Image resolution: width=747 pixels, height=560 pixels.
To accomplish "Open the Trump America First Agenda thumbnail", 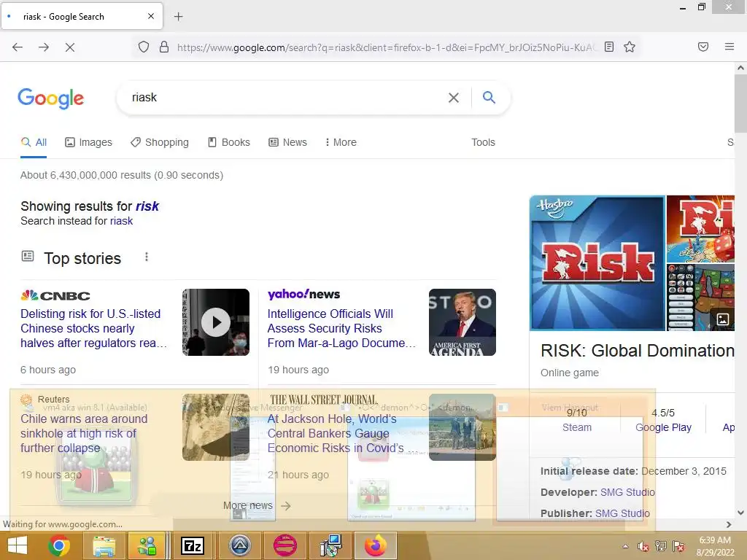I will (462, 322).
